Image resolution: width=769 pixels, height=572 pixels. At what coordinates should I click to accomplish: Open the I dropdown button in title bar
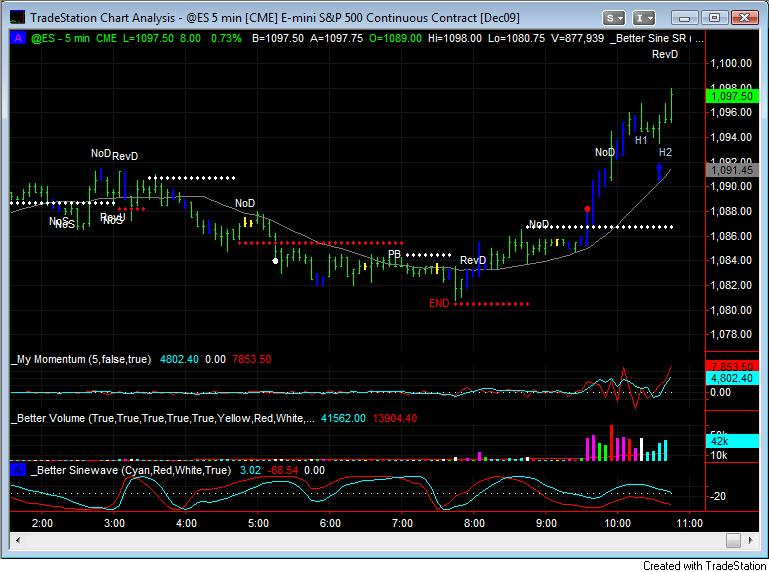click(x=643, y=18)
